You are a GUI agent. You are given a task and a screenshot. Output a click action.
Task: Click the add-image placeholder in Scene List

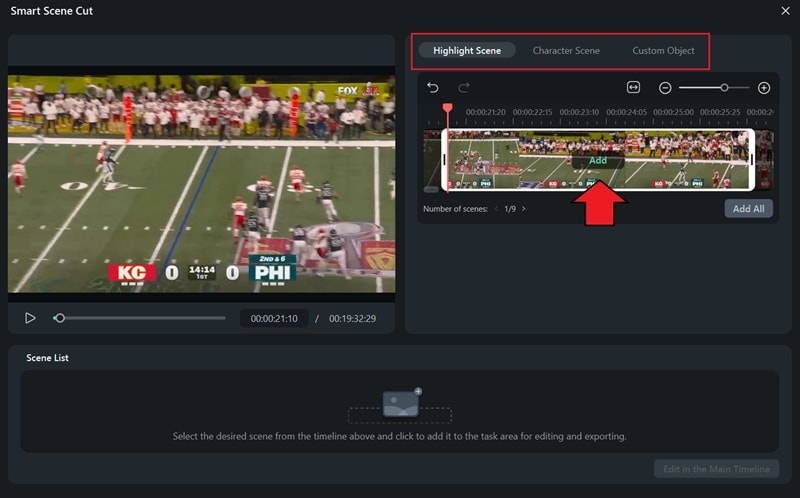[x=401, y=405]
